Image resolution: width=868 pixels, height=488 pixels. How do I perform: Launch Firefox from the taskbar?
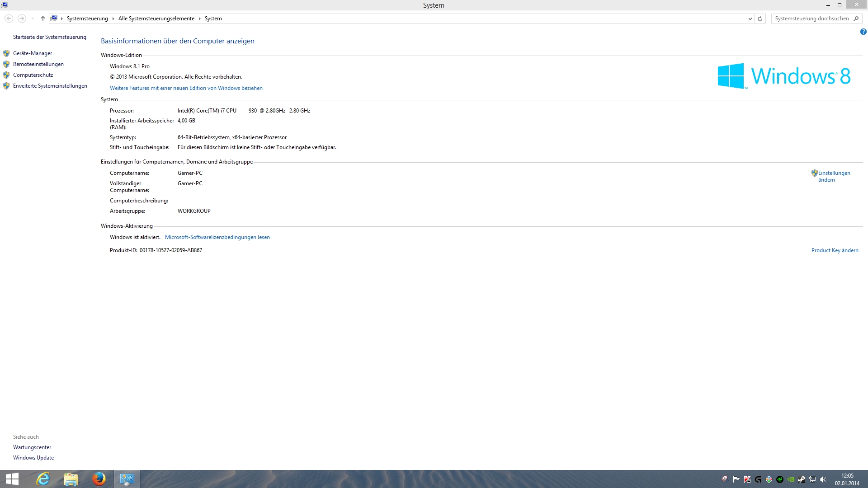pyautogui.click(x=99, y=479)
